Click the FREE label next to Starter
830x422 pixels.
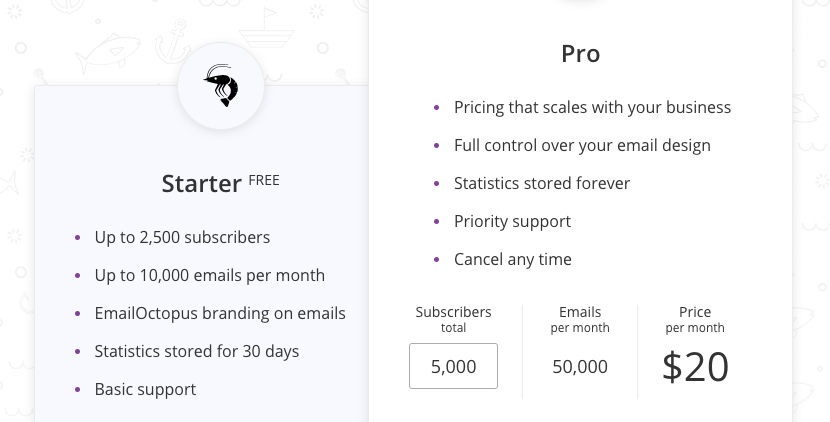click(x=264, y=181)
